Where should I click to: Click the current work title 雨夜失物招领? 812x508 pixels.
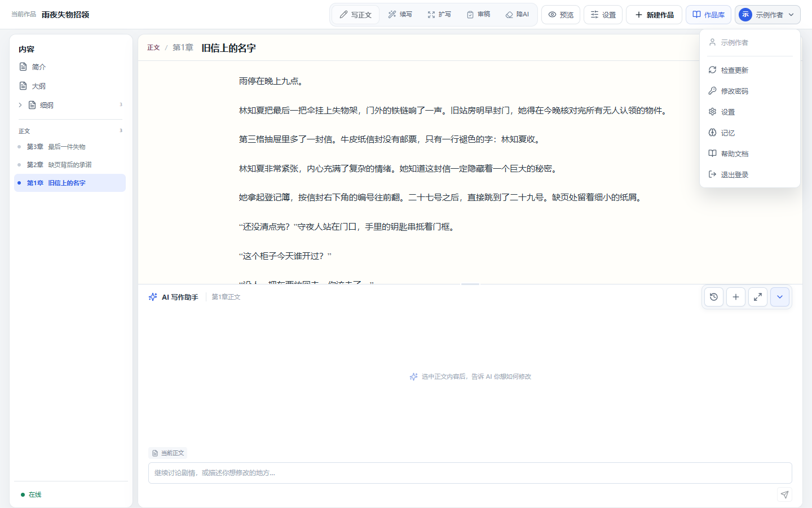(65, 15)
